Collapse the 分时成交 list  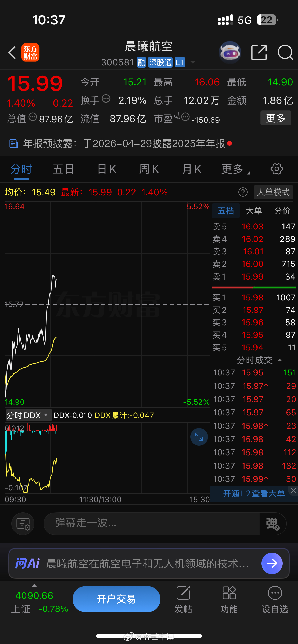[280, 360]
